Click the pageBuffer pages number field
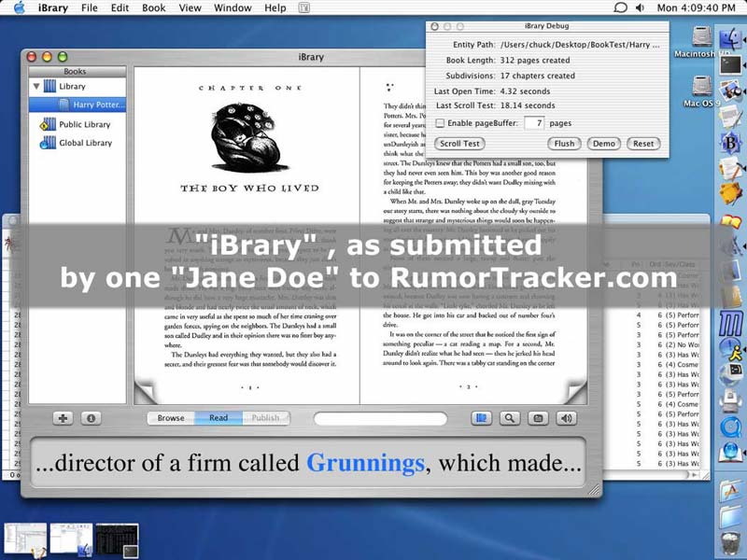 [x=534, y=123]
